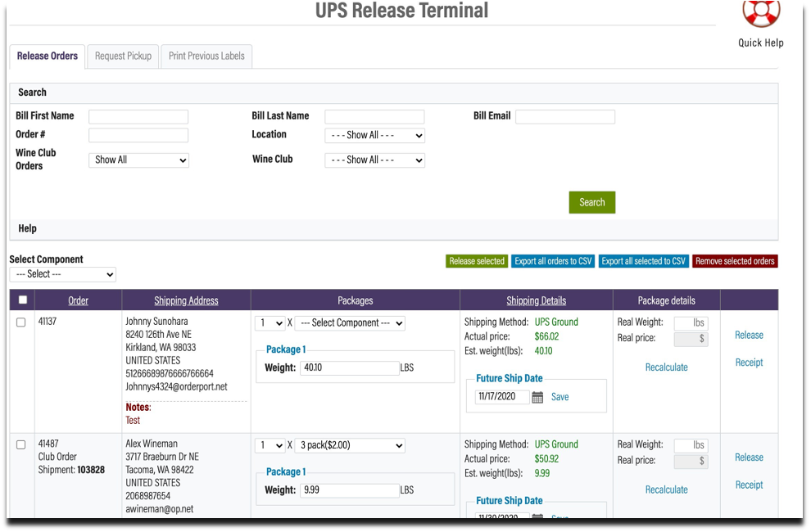
Task: Click Real price field for order 41137
Action: pyautogui.click(x=691, y=340)
